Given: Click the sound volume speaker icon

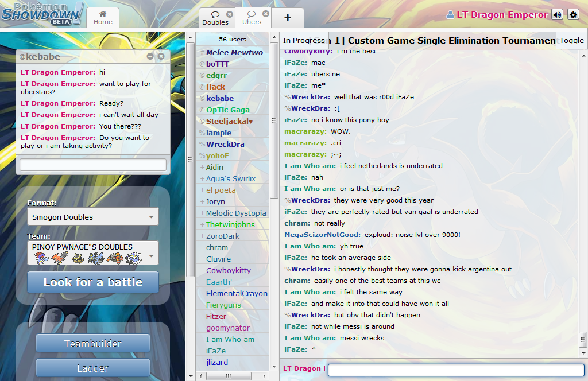Looking at the screenshot, I should click(x=556, y=15).
